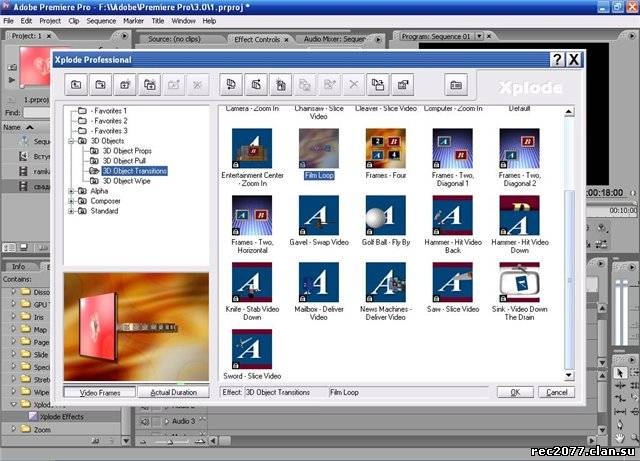Click the Cancel button
This screenshot has width=640, height=461.
click(x=557, y=392)
